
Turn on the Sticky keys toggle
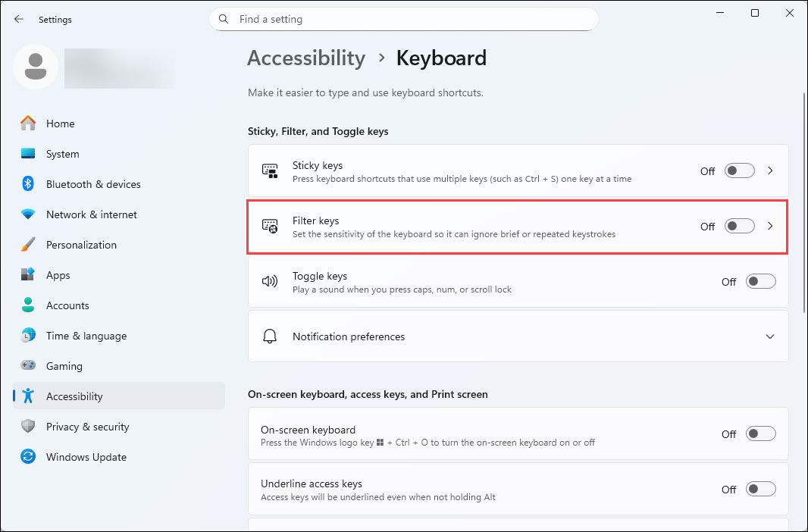739,171
